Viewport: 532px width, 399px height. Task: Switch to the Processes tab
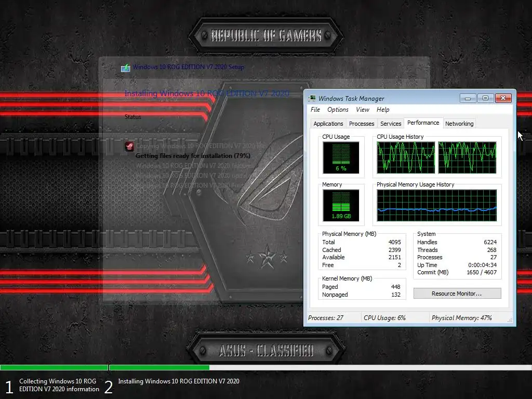pos(362,124)
